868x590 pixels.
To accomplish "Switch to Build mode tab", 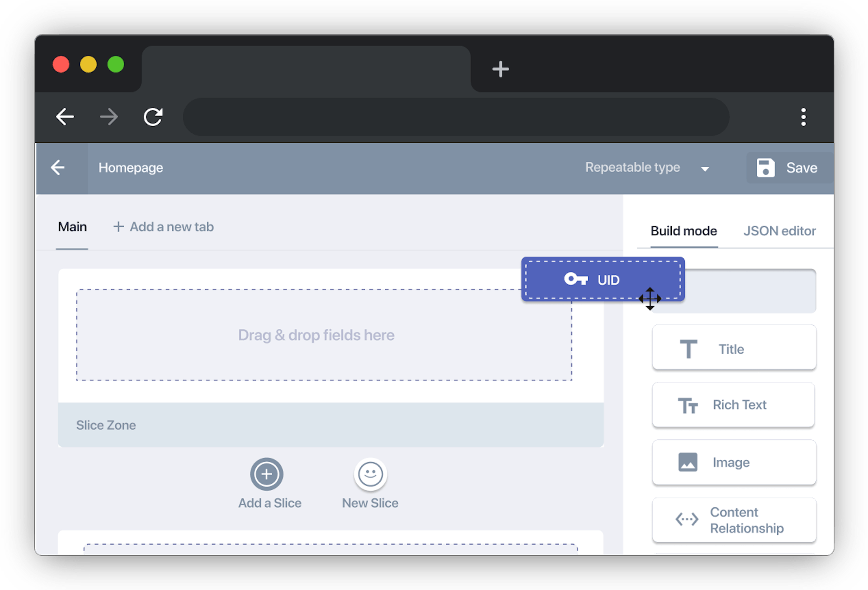I will [684, 231].
